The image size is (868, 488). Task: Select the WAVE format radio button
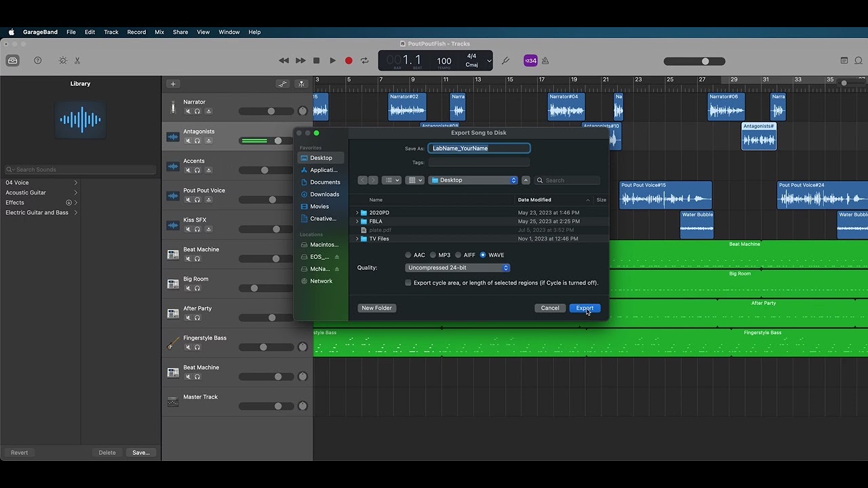click(x=483, y=255)
